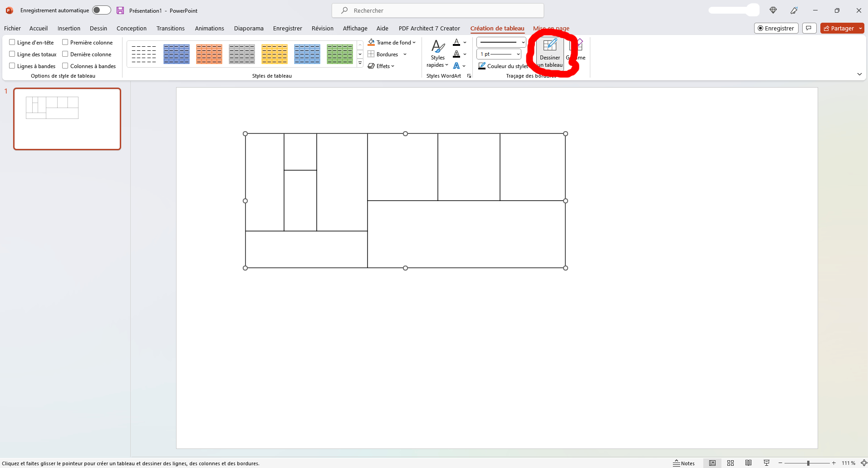Expand the Bordures dropdown
This screenshot has height=468, width=868.
tap(404, 54)
